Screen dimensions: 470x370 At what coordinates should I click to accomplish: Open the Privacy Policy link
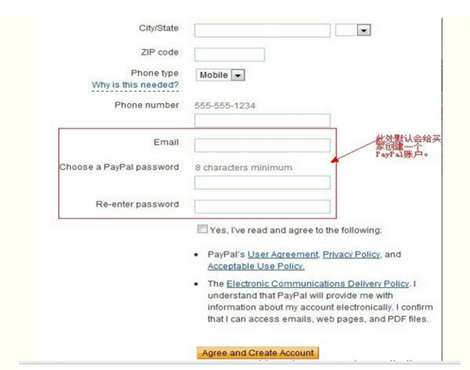pyautogui.click(x=351, y=255)
